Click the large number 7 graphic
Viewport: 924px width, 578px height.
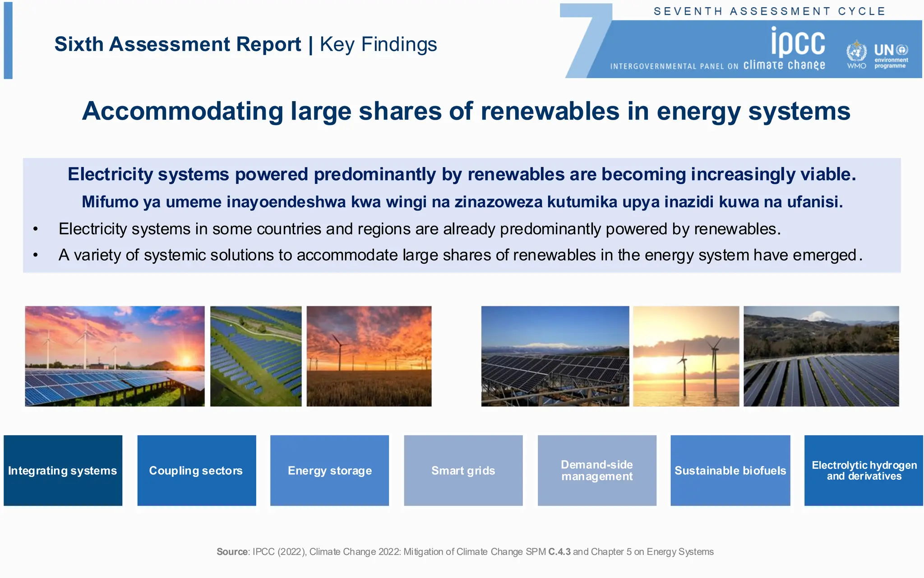[x=585, y=41]
